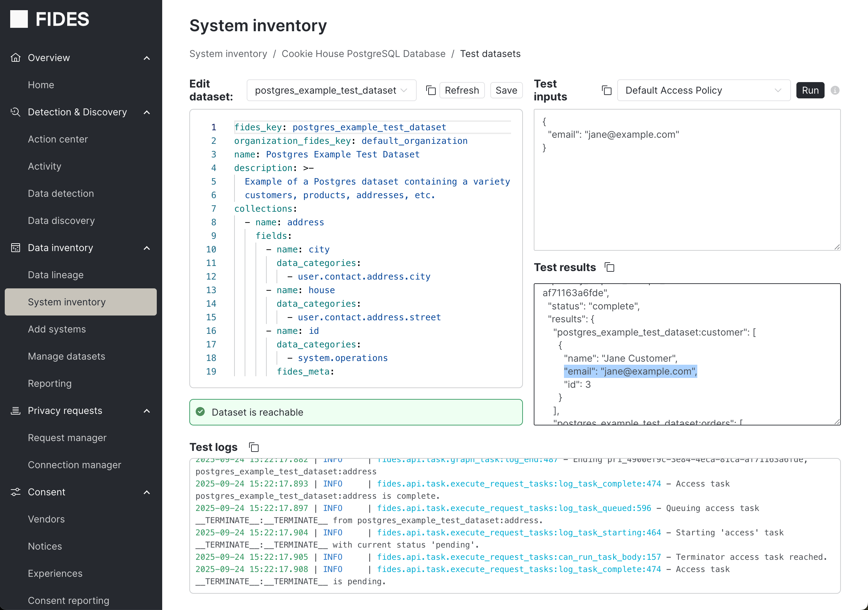868x610 pixels.
Task: Open the Default Access Policy dropdown
Action: click(703, 90)
